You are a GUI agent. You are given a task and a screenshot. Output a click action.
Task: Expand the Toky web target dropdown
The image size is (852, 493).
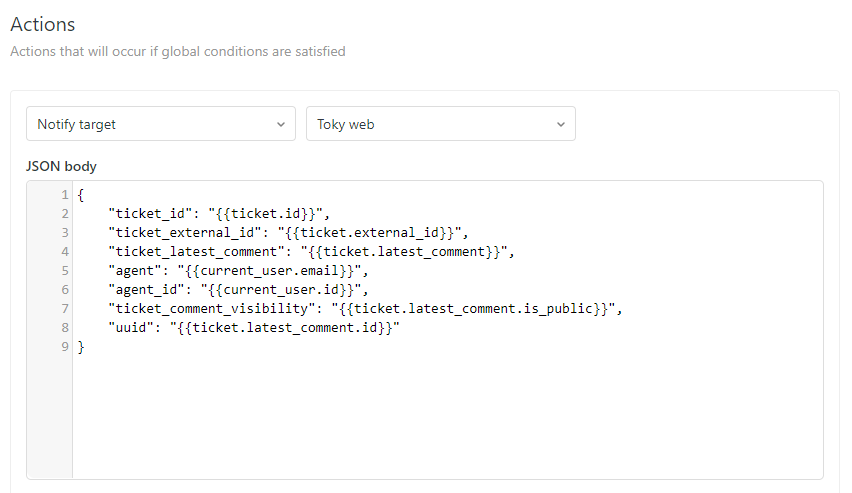[440, 124]
